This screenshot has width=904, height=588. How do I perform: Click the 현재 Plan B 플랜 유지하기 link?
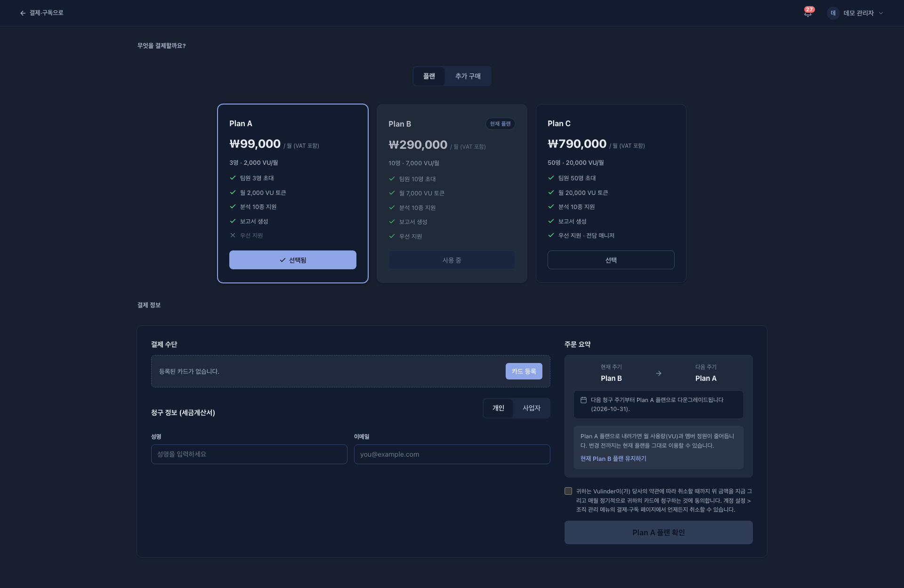point(613,459)
